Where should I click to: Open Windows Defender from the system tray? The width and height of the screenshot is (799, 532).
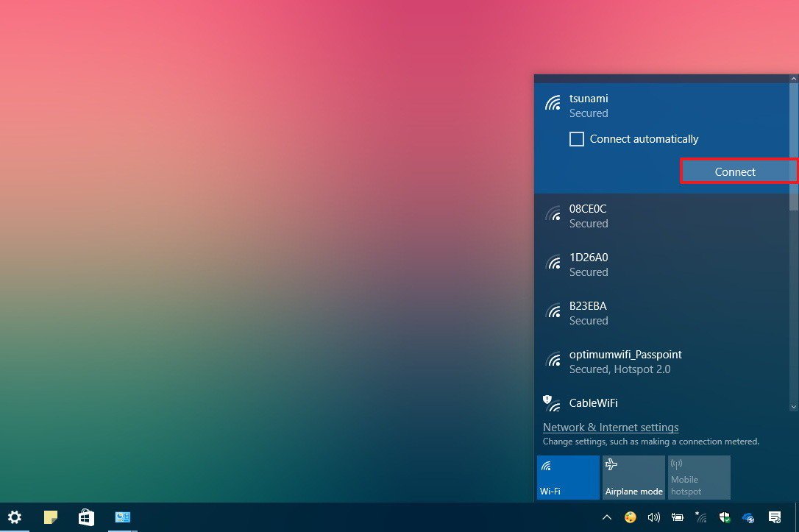point(724,517)
